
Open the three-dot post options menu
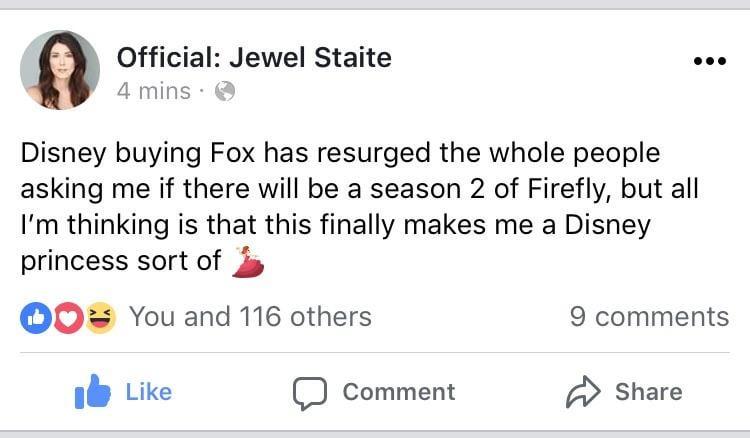(x=709, y=60)
